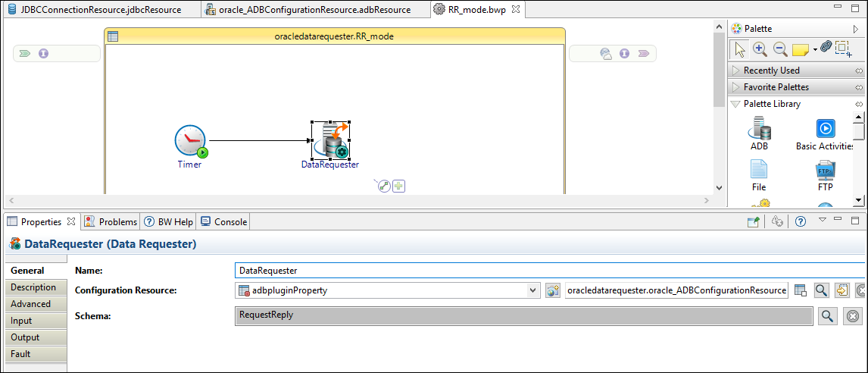Click the canvas horizontal scrollbar right arrow
This screenshot has height=373, width=868.
(706, 200)
